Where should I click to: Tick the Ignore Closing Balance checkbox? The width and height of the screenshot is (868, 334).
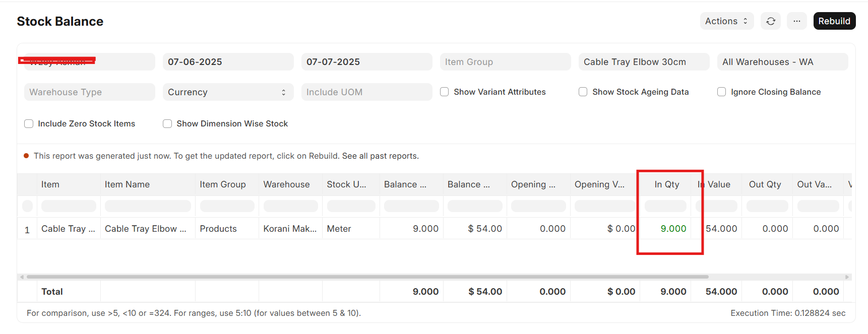tap(722, 92)
